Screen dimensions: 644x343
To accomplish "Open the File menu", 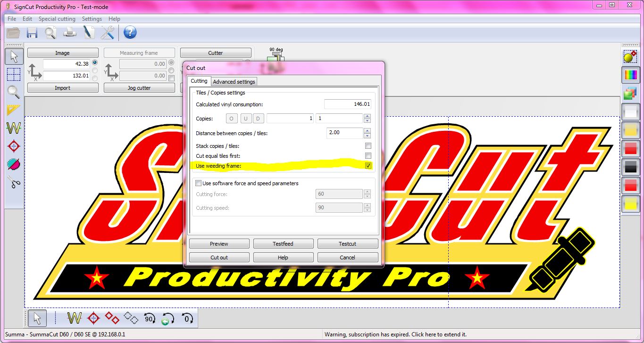I will (x=12, y=19).
